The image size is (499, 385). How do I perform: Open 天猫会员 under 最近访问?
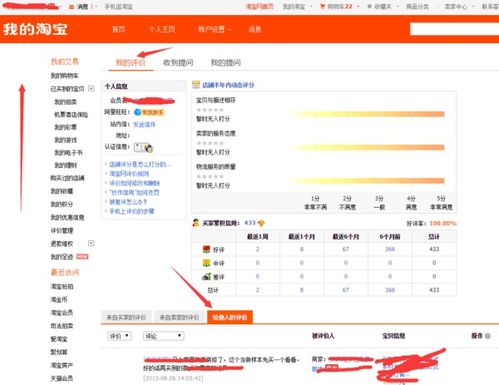pos(62,378)
